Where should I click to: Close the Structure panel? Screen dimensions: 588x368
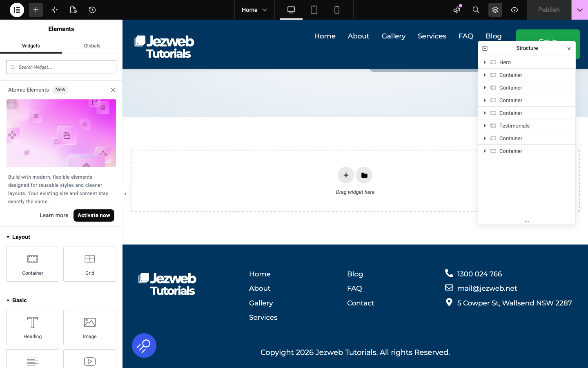(569, 49)
